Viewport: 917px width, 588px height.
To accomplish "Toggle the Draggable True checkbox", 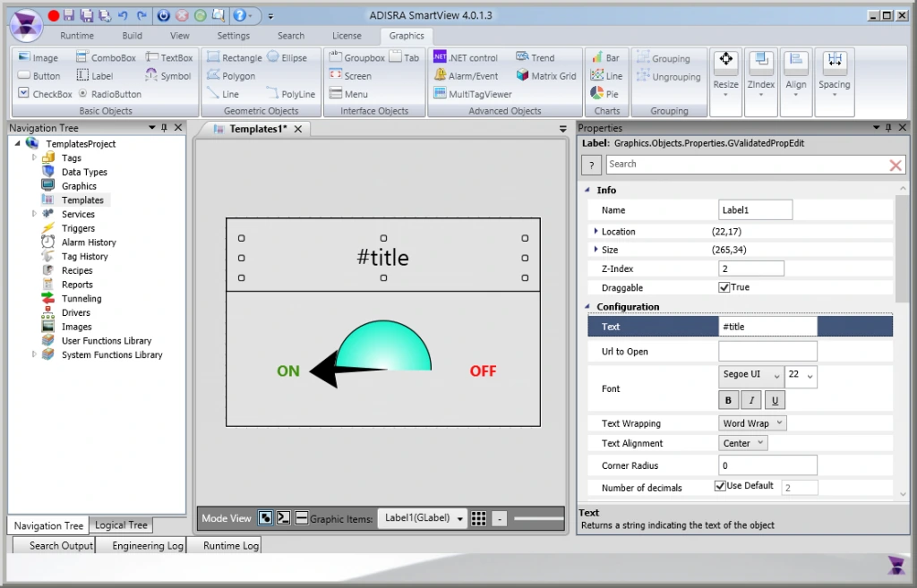I will tap(724, 287).
